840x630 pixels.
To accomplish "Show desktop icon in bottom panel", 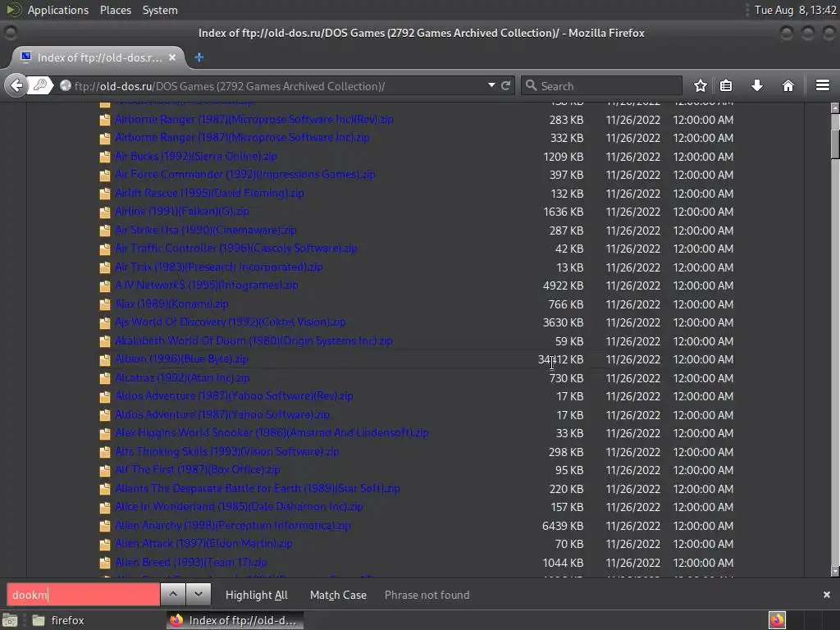I will [x=10, y=620].
